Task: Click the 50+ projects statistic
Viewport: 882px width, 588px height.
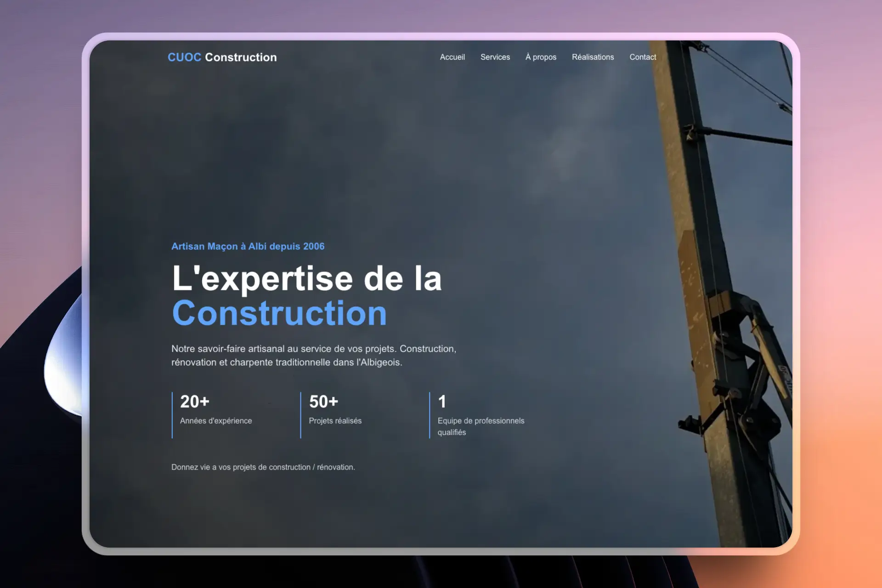Action: (x=323, y=401)
